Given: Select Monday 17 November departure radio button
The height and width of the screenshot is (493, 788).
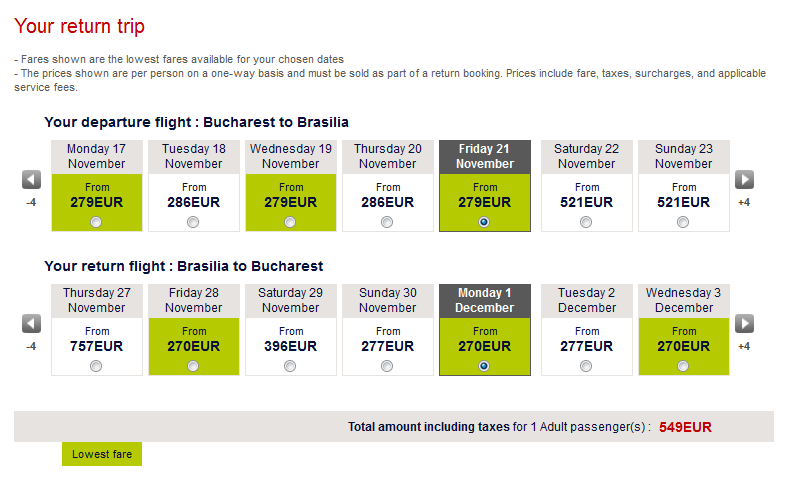Looking at the screenshot, I should [96, 222].
